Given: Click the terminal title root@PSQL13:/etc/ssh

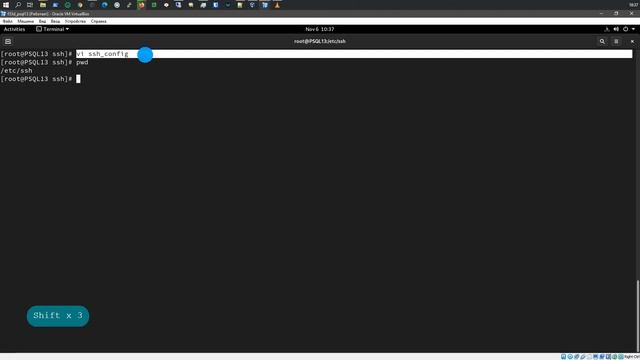Looking at the screenshot, I should (320, 41).
